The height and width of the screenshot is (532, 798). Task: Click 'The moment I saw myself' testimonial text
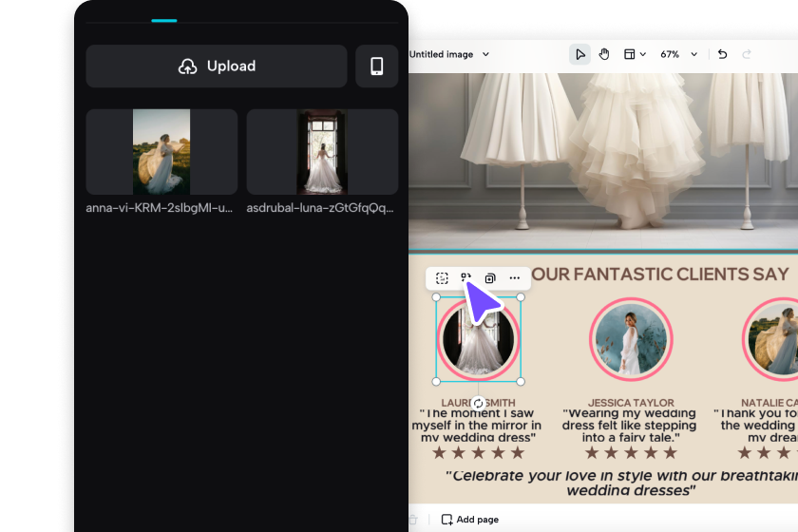(477, 425)
